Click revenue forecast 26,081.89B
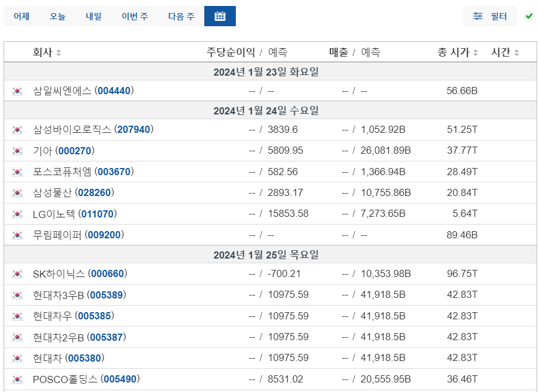This screenshot has width=539, height=392. pos(386,151)
